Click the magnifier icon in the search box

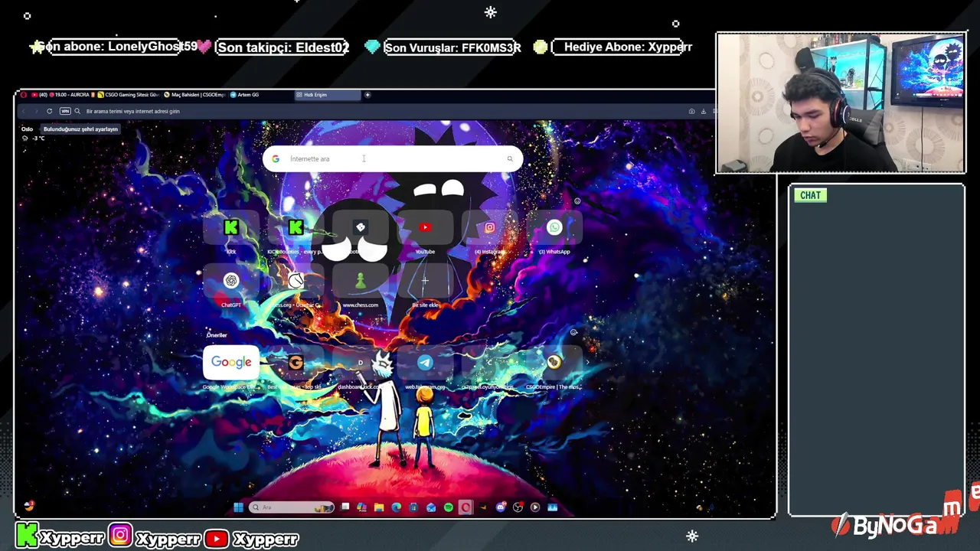point(510,159)
